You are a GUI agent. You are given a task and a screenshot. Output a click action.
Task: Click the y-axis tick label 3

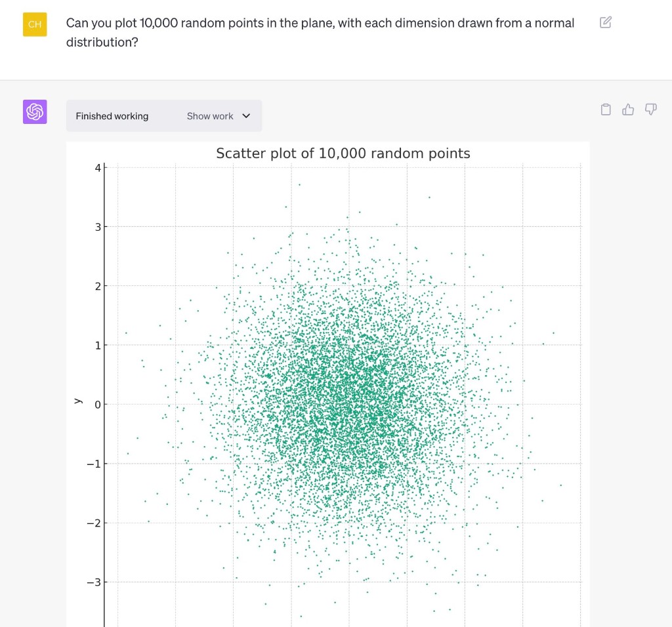(x=97, y=227)
